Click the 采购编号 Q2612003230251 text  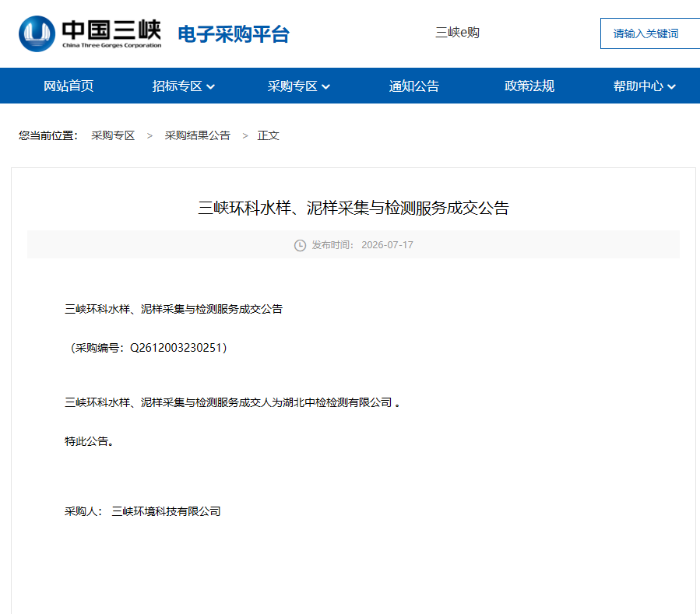point(149,348)
